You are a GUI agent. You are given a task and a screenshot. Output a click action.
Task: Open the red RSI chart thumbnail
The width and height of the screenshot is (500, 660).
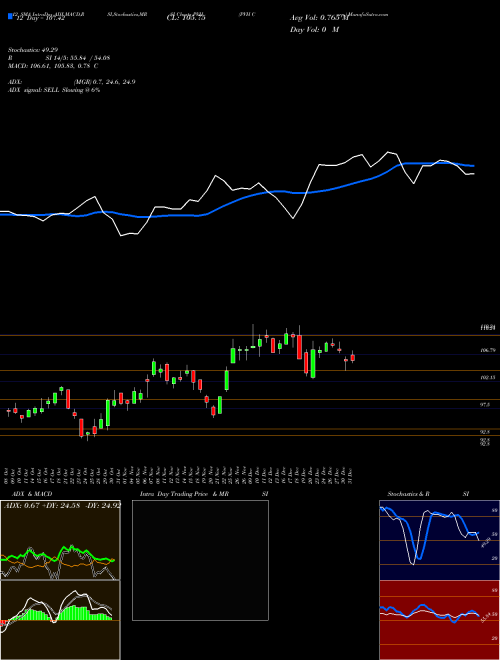[439, 620]
